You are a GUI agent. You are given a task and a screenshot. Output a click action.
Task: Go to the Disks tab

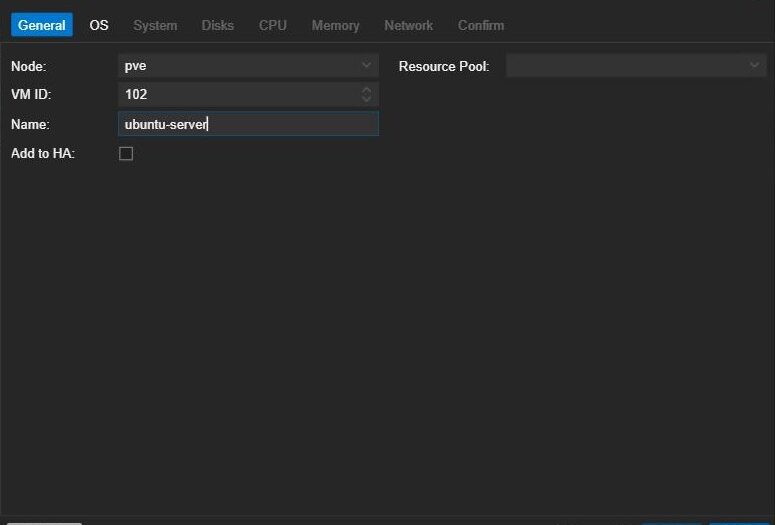(x=217, y=25)
